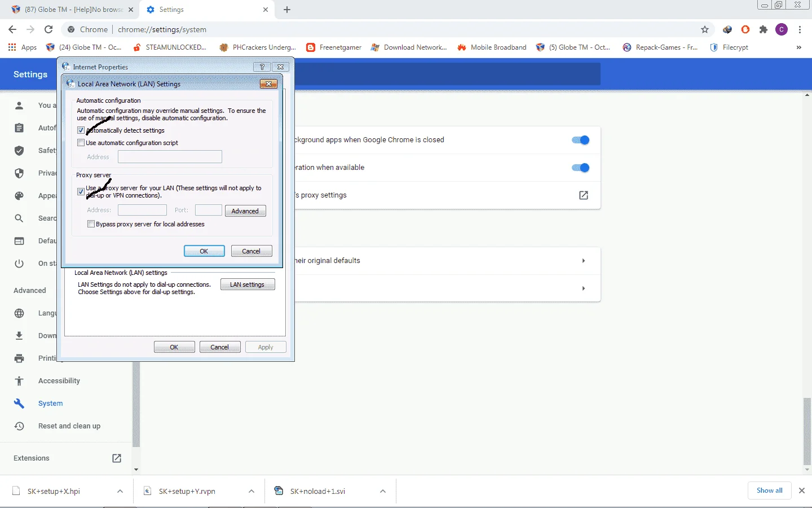Open the profile avatar with letter C
812x508 pixels.
pyautogui.click(x=782, y=29)
